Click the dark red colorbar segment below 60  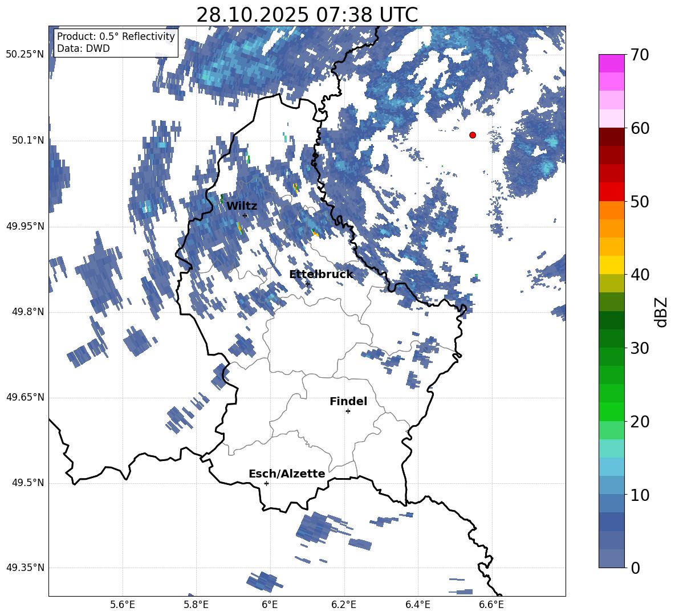[x=611, y=137]
